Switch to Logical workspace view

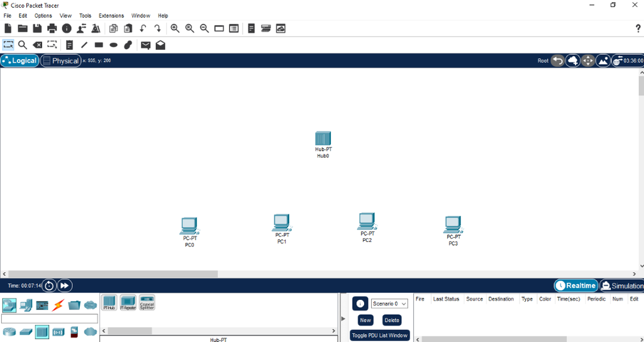coord(19,61)
